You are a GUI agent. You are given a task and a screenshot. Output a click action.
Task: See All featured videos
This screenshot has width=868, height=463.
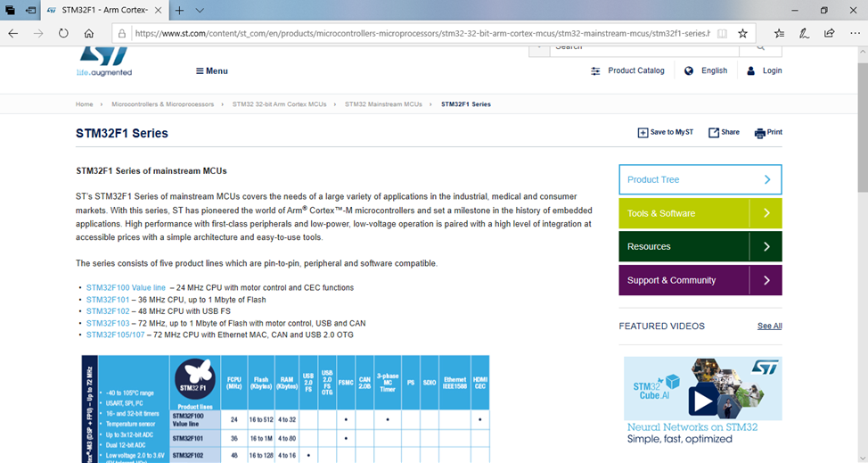point(769,327)
